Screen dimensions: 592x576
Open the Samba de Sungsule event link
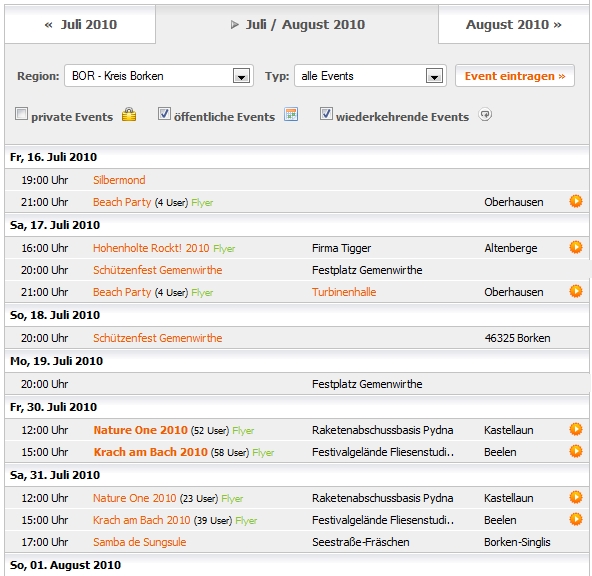(140, 542)
